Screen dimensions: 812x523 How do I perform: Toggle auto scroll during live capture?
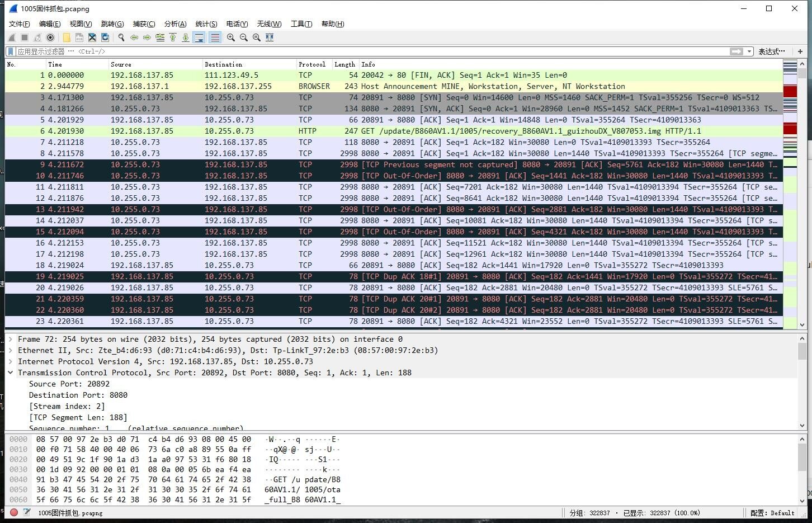tap(199, 37)
